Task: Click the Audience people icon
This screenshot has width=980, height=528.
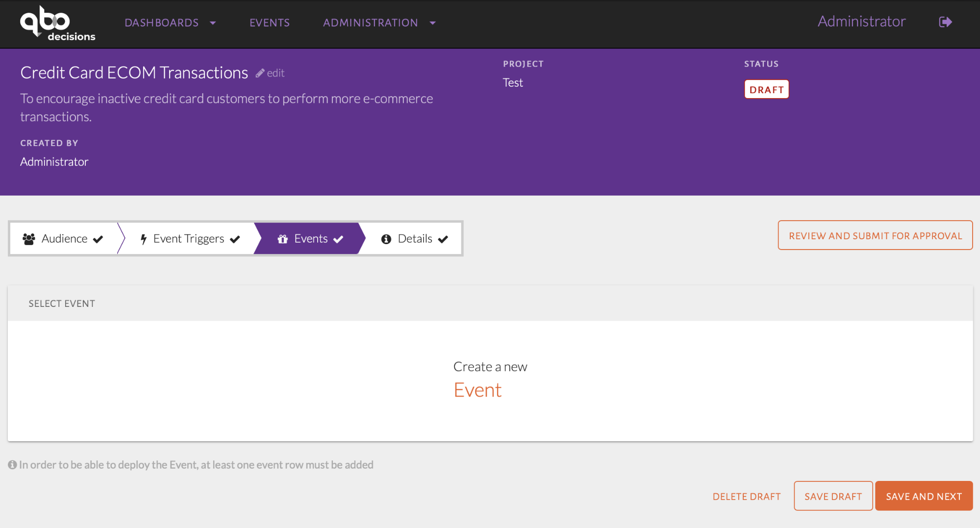Action: coord(29,239)
